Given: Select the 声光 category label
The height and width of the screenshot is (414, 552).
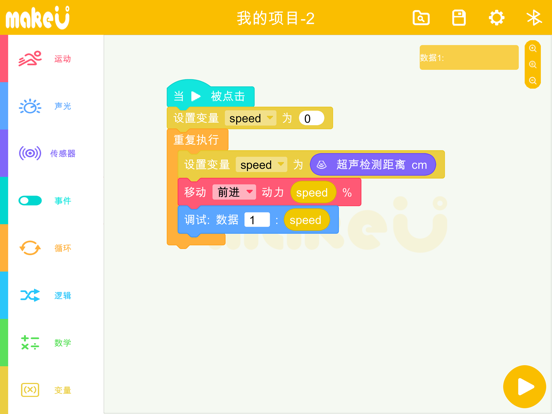Looking at the screenshot, I should coord(63,106).
